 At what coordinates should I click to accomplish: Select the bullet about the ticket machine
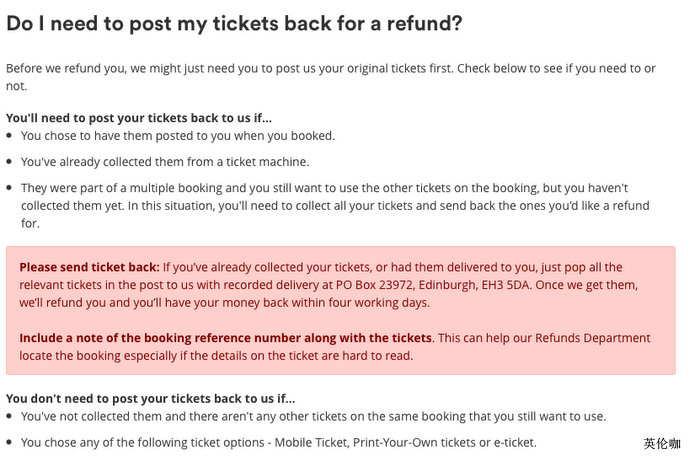coord(165,161)
